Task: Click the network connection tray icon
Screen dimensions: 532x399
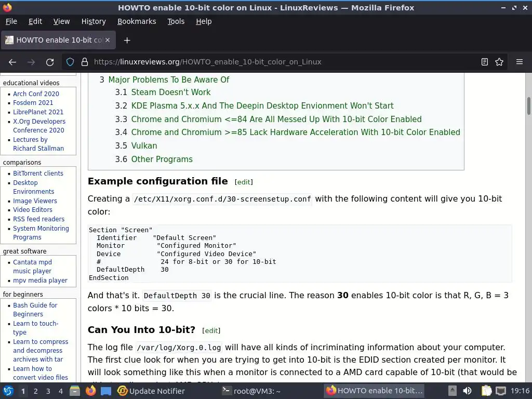Action: click(x=500, y=391)
